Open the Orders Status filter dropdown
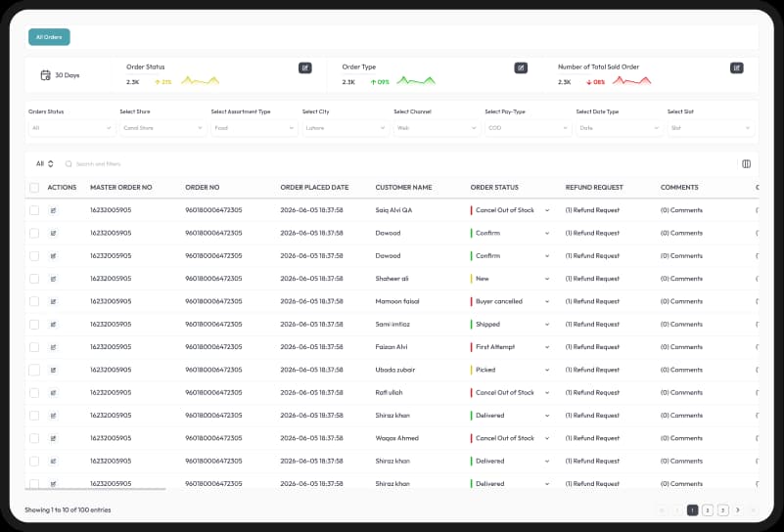This screenshot has height=532, width=784. tap(72, 128)
